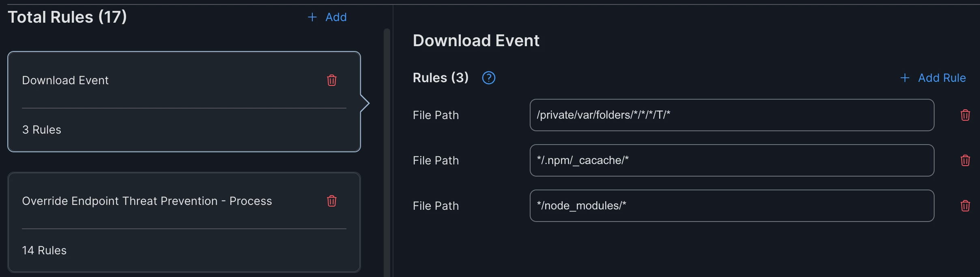Click 'File Path' label of .npm rule
This screenshot has width=980, height=277.
point(436,160)
